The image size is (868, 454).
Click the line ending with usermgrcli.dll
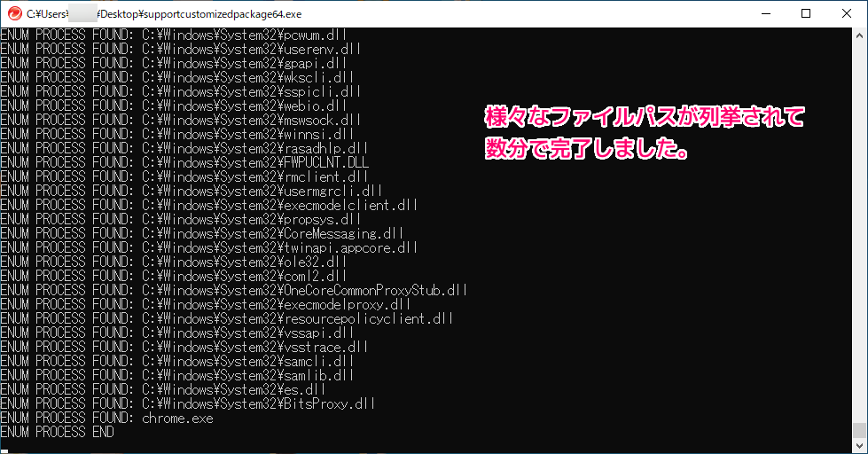[192, 191]
